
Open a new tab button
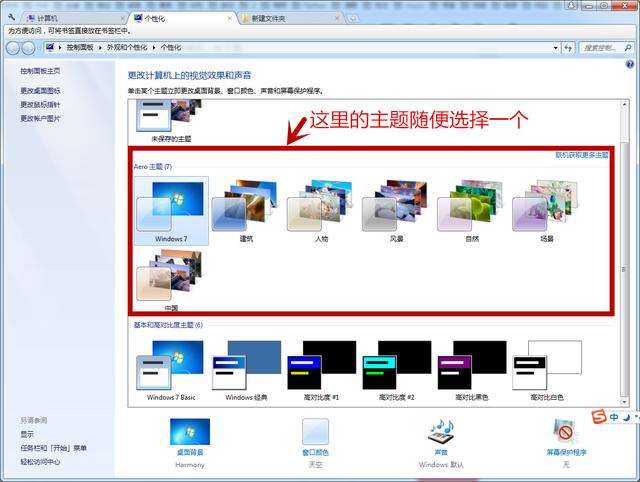coord(353,18)
